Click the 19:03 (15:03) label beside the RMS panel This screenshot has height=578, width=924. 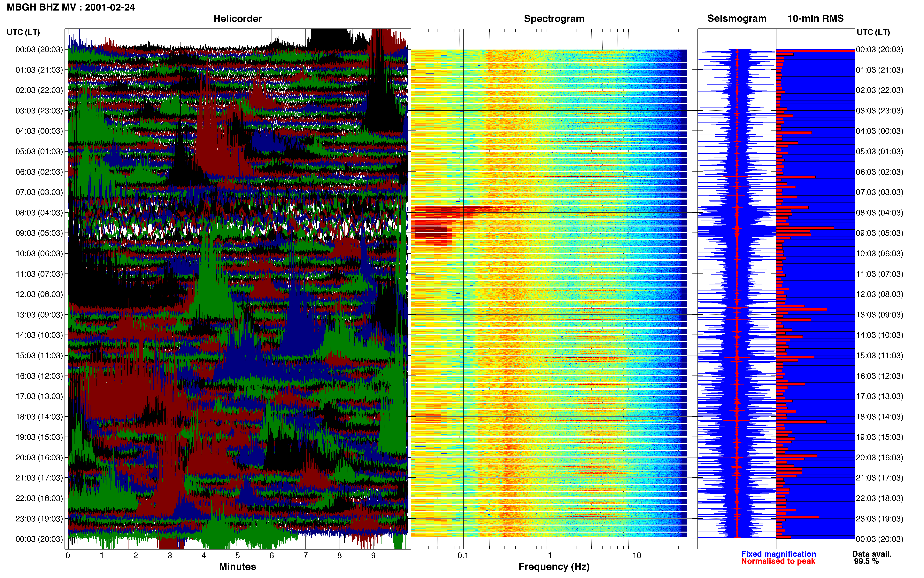pos(879,437)
